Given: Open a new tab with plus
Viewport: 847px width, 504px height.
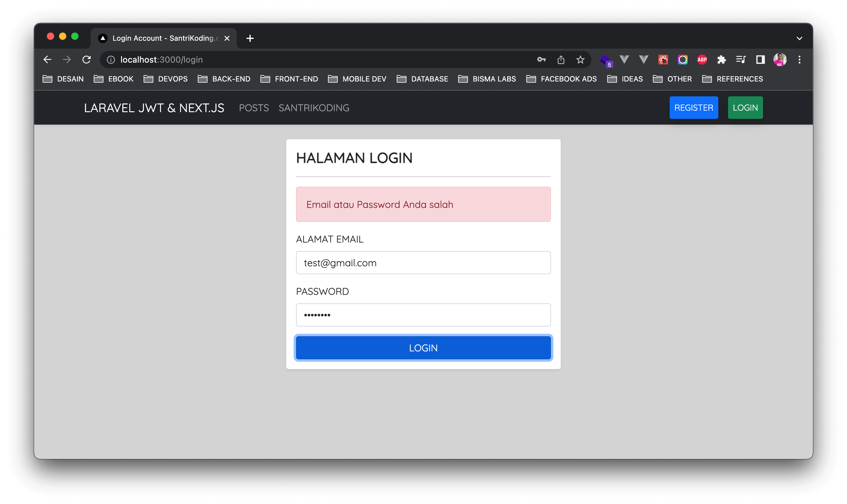Looking at the screenshot, I should click(250, 38).
